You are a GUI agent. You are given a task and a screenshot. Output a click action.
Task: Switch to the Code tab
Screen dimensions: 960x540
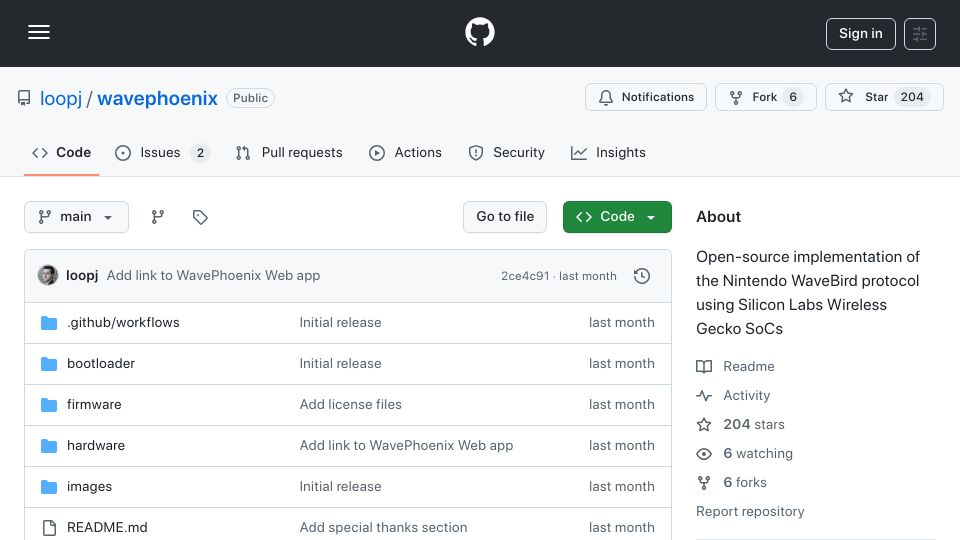61,152
